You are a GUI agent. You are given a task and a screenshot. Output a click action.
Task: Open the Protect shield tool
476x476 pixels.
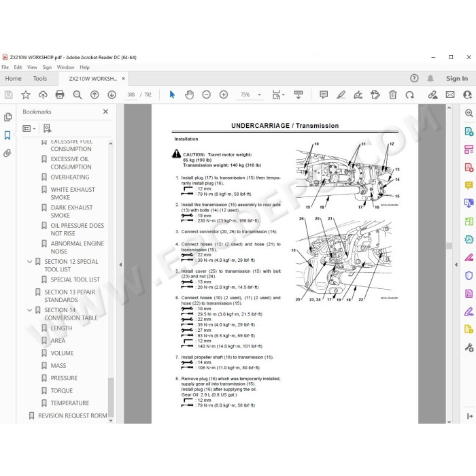469,275
